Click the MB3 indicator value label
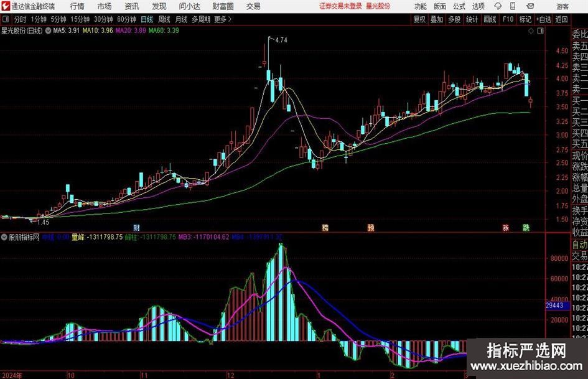The height and width of the screenshot is (379, 588). pos(203,236)
